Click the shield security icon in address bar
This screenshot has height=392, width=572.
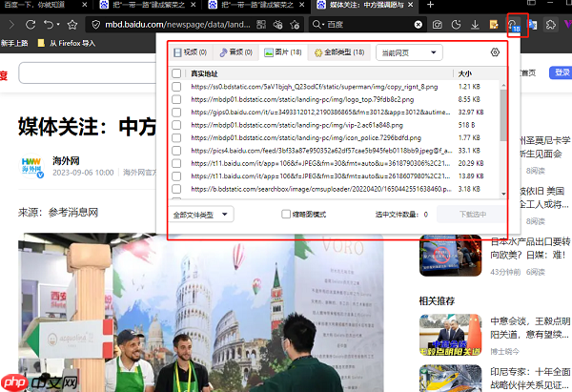click(x=95, y=25)
